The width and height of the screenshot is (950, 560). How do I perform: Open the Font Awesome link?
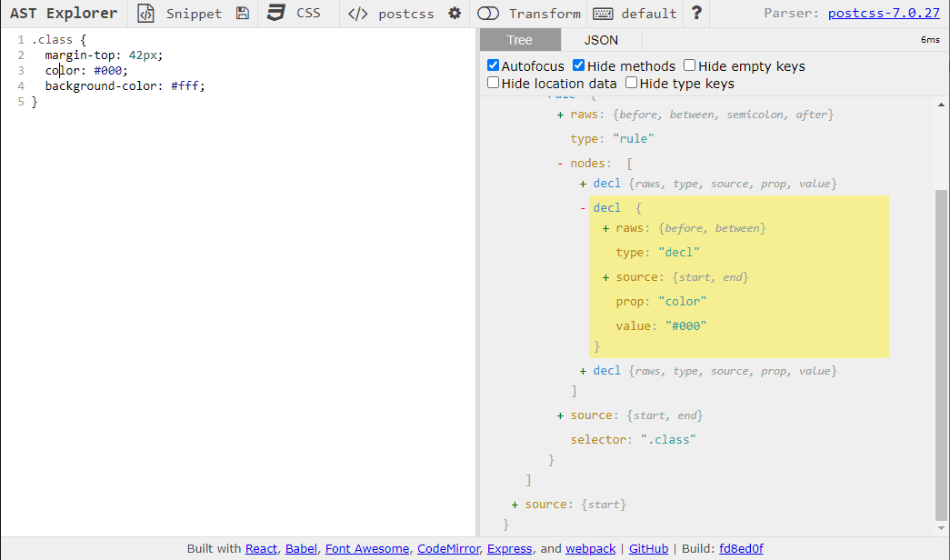[367, 548]
